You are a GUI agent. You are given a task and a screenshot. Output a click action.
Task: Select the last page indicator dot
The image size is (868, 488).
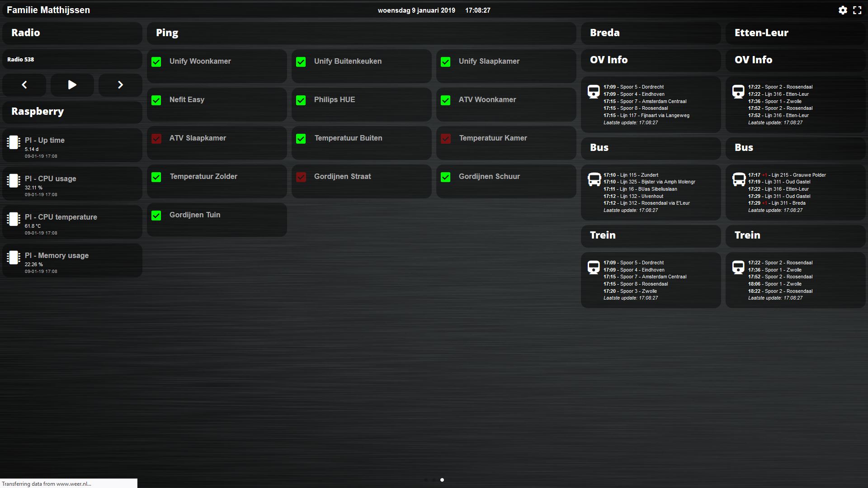[x=442, y=480]
